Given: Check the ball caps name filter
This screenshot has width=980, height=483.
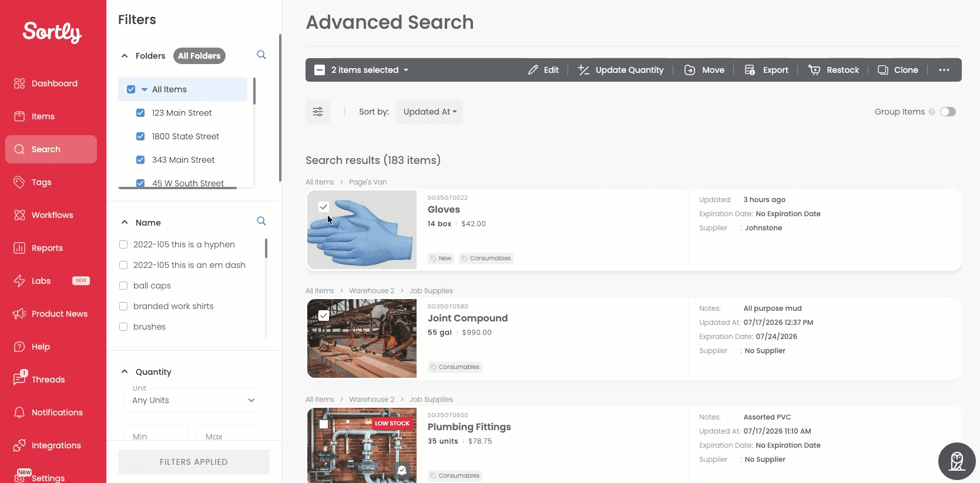Looking at the screenshot, I should point(123,286).
